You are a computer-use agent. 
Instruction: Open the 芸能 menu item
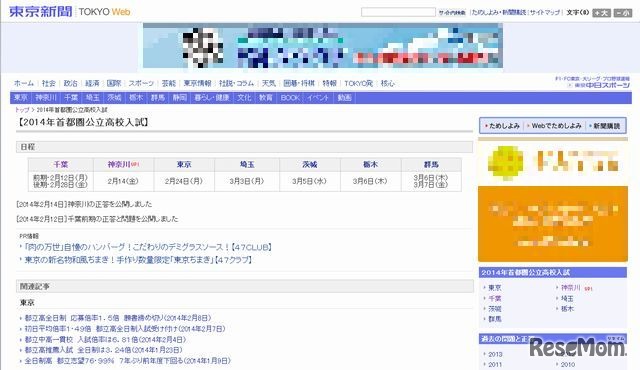pos(169,83)
